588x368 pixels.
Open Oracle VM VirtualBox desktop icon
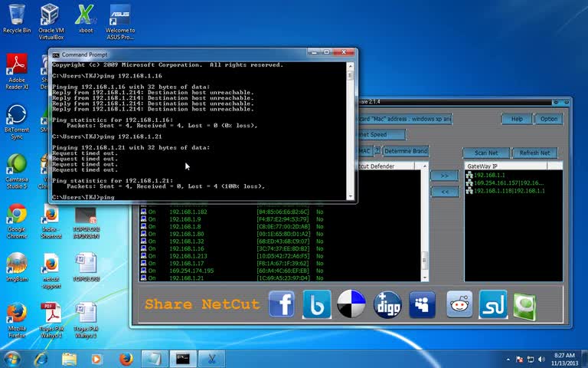click(x=51, y=21)
